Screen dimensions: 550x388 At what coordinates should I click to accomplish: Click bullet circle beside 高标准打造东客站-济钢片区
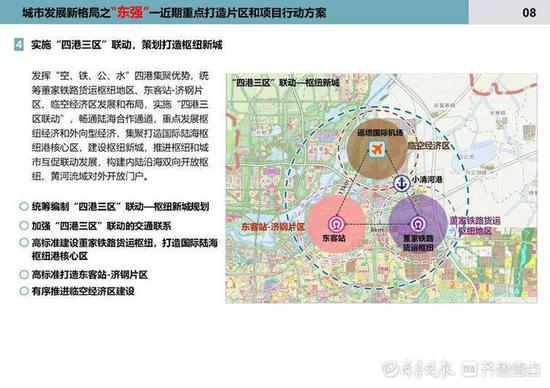(x=24, y=274)
